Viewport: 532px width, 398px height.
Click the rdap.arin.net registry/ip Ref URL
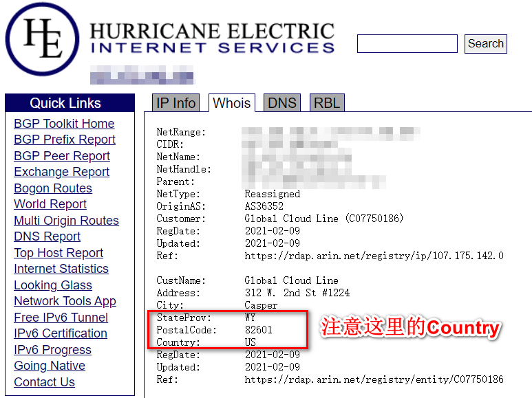pyautogui.click(x=374, y=256)
